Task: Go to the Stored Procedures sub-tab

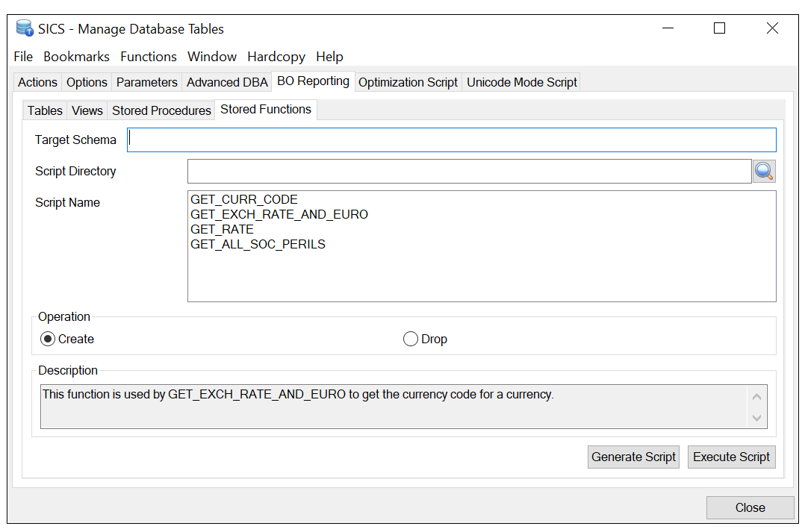Action: click(161, 110)
